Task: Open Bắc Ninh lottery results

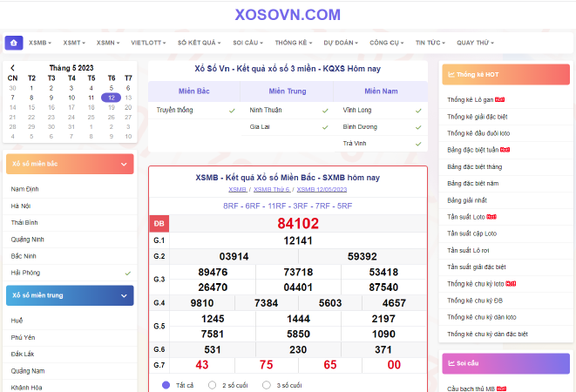Action: point(24,256)
